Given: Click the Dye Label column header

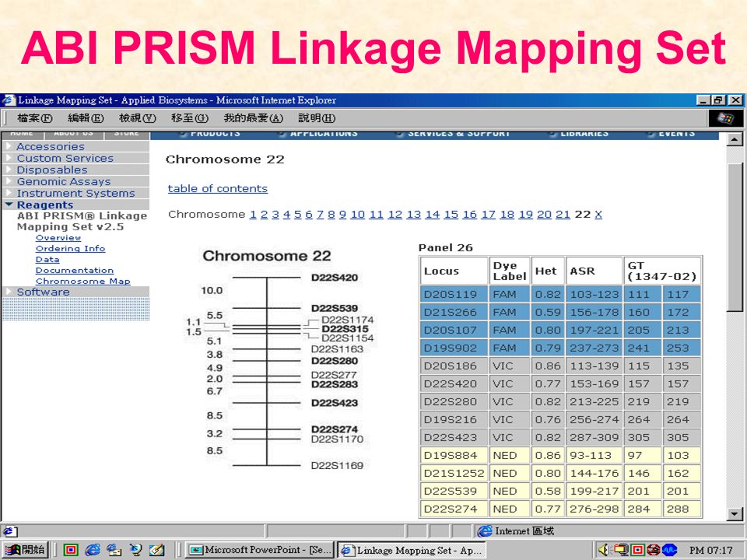Looking at the screenshot, I should tap(509, 271).
